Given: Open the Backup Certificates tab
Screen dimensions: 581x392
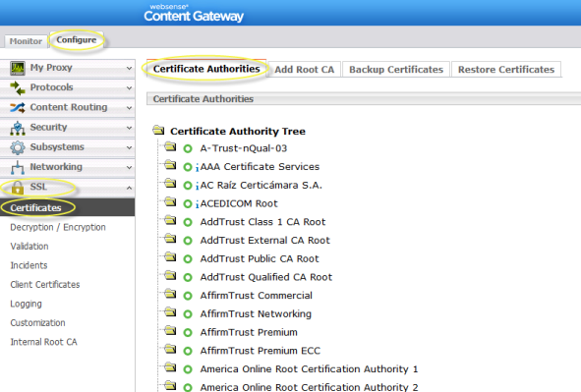Looking at the screenshot, I should tap(396, 70).
